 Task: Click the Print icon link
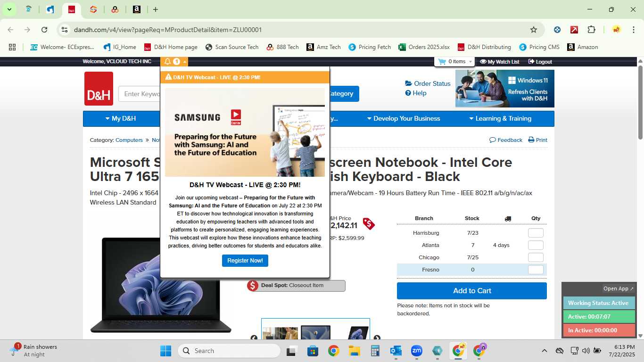(x=538, y=140)
